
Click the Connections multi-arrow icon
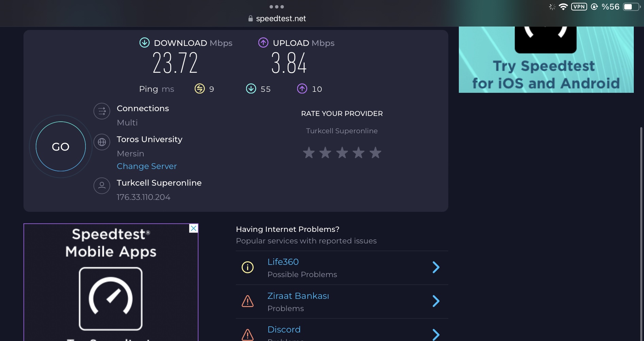[x=102, y=111]
